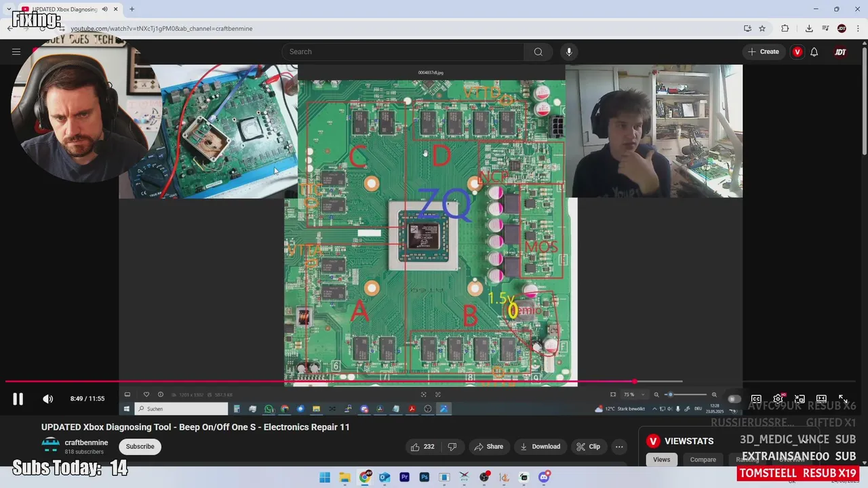868x488 pixels.
Task: Open the craftbenmine channel name link
Action: tap(86, 443)
